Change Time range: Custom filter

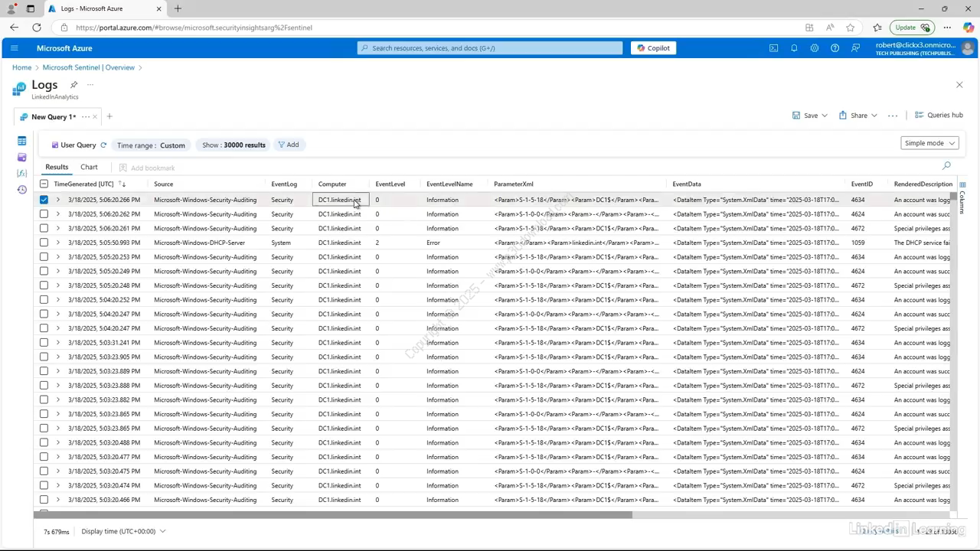click(x=150, y=145)
